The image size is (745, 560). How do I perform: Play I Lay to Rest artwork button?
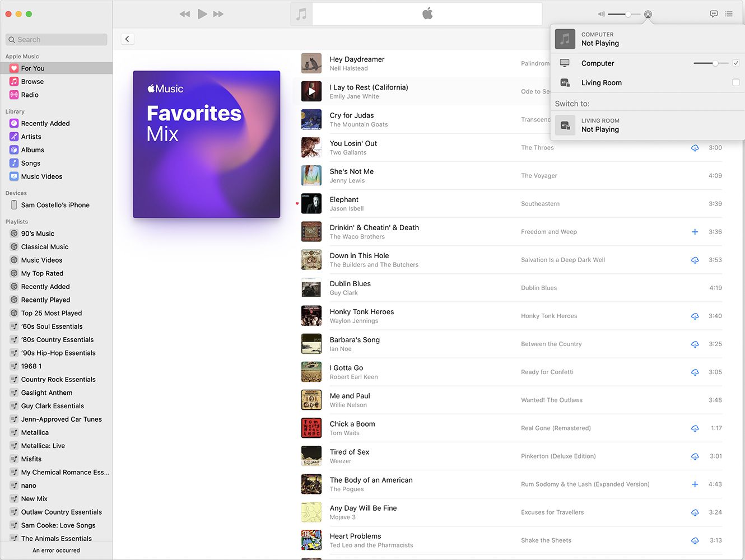pos(311,91)
